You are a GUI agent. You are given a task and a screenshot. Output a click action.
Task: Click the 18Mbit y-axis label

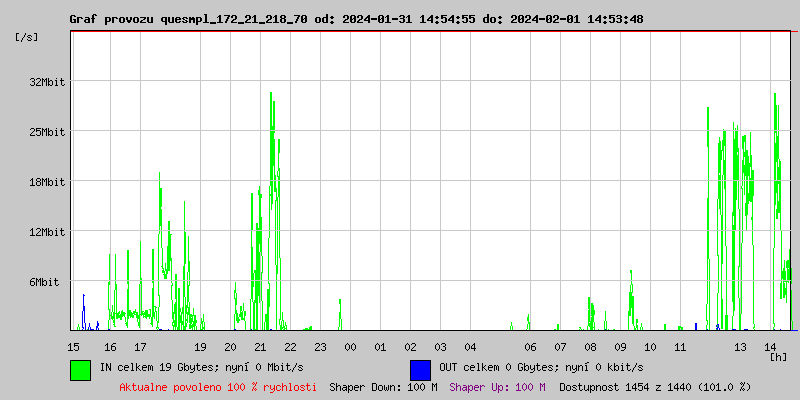pyautogui.click(x=46, y=182)
